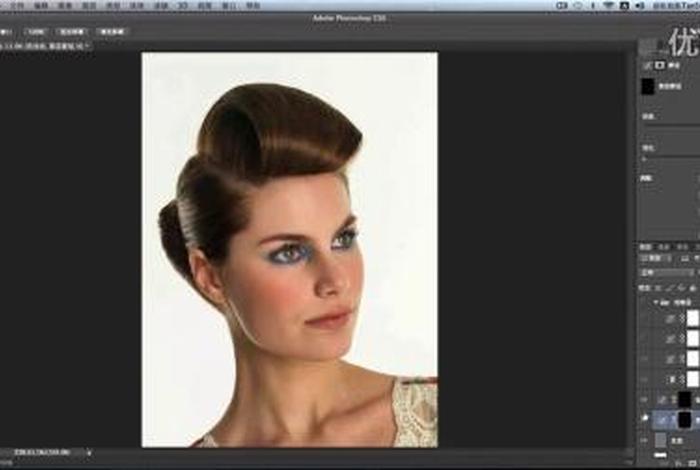Open the 窗口 (Window) menu
700x470 pixels.
click(x=229, y=6)
